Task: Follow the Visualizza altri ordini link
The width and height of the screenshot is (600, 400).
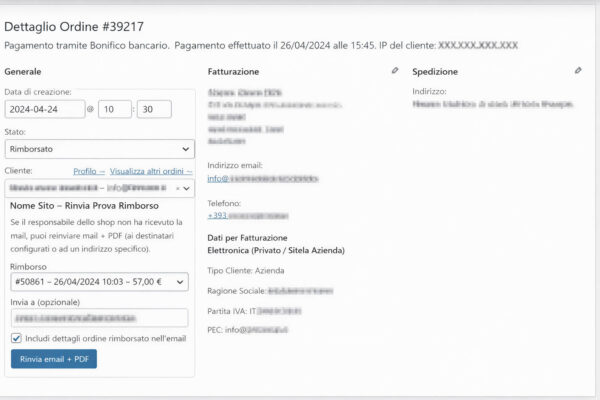Action: [151, 171]
